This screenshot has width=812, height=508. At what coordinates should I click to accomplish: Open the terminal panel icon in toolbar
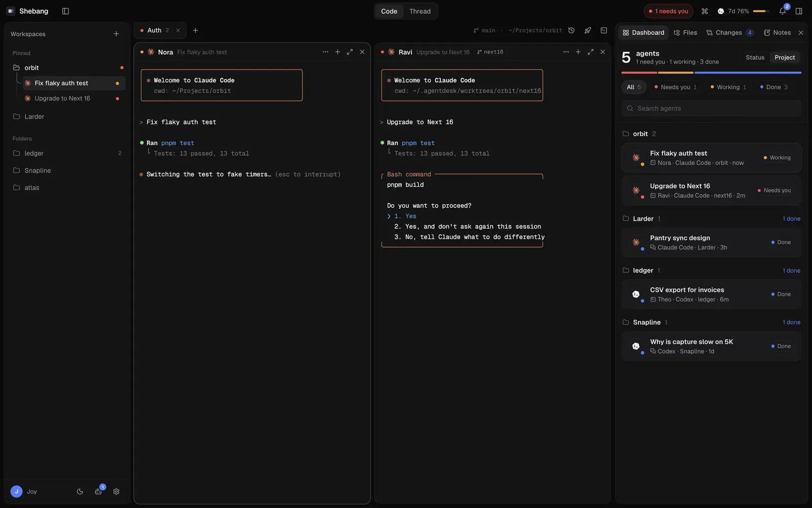[x=604, y=30]
